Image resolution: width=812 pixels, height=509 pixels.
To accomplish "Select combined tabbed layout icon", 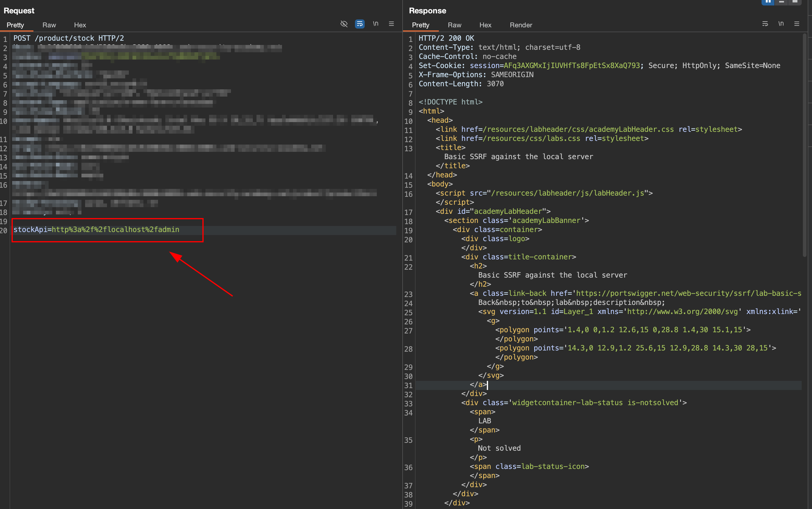I will pyautogui.click(x=795, y=2).
